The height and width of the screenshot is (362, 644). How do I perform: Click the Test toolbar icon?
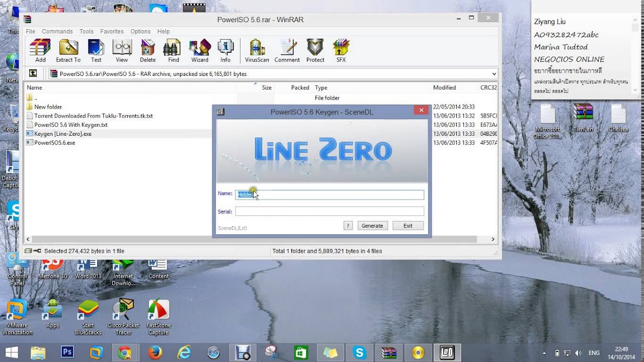(96, 51)
